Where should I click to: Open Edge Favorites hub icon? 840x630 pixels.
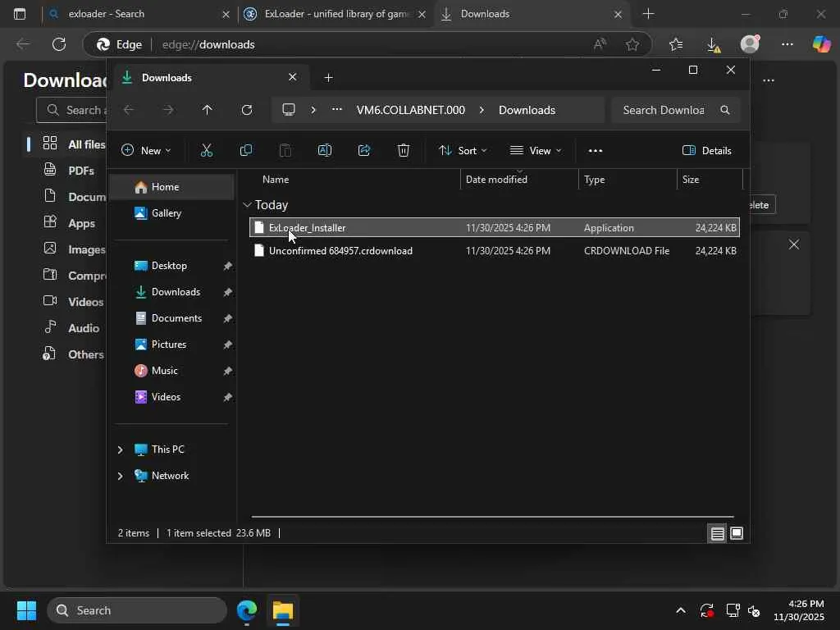[676, 44]
